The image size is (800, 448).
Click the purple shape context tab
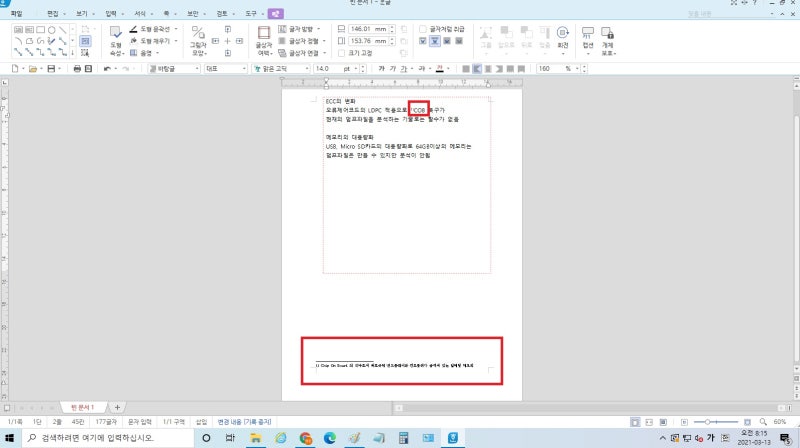click(x=276, y=14)
